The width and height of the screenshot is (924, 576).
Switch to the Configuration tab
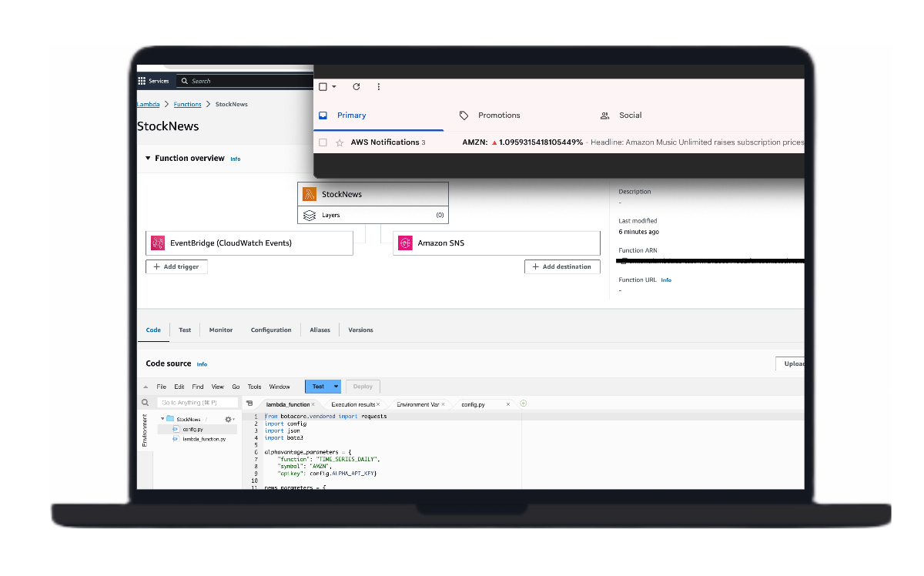271,330
